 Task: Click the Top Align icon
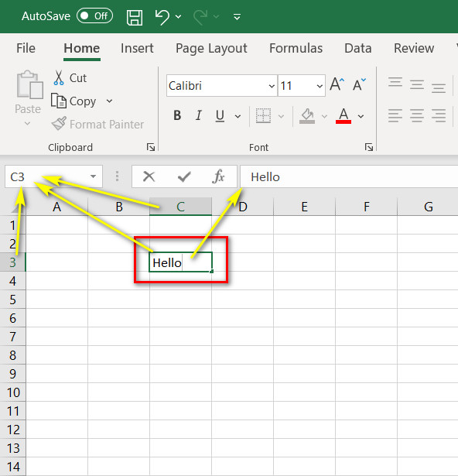395,83
